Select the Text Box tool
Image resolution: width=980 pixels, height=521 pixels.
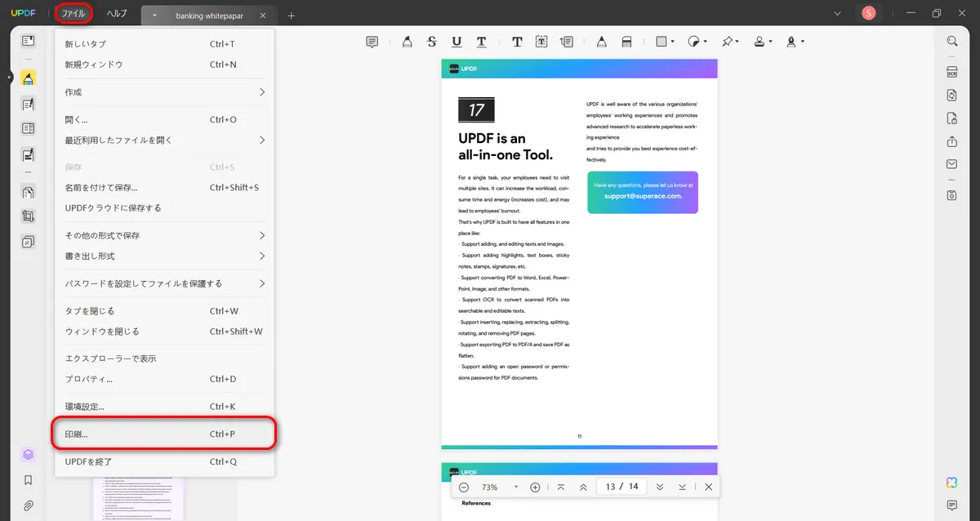click(x=541, y=42)
